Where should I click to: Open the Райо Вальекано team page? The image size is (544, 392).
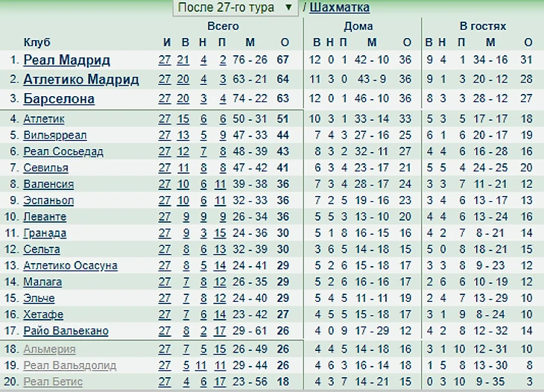(x=66, y=331)
